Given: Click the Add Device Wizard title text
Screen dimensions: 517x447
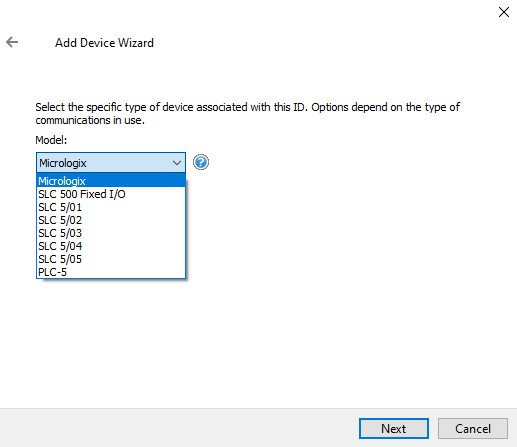Looking at the screenshot, I should 104,43.
